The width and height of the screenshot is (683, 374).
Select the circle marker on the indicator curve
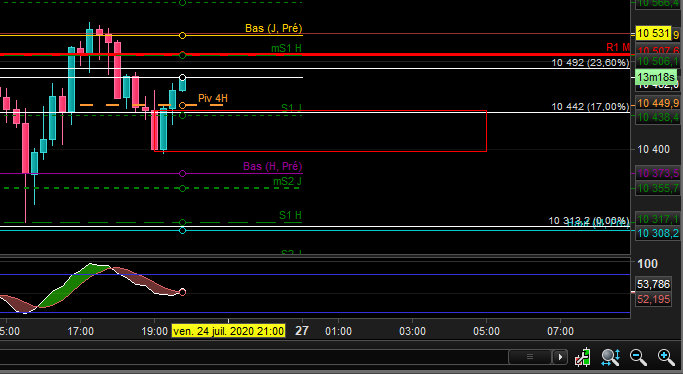point(183,292)
